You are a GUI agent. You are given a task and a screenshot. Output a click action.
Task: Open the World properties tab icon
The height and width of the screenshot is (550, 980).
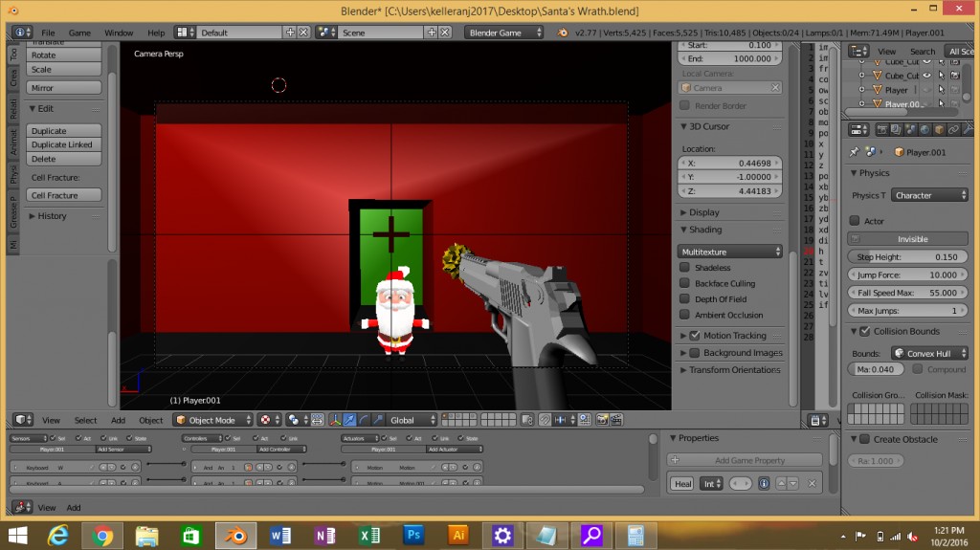tap(925, 130)
